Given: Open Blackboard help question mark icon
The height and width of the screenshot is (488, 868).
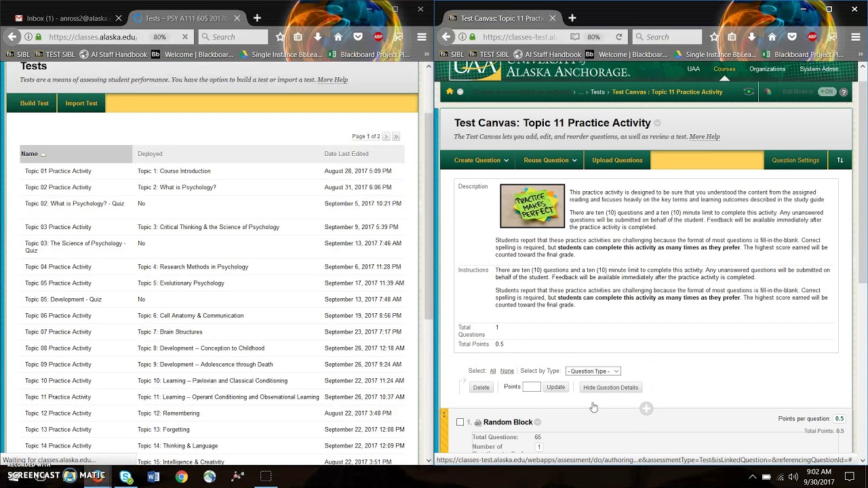Looking at the screenshot, I should (844, 91).
